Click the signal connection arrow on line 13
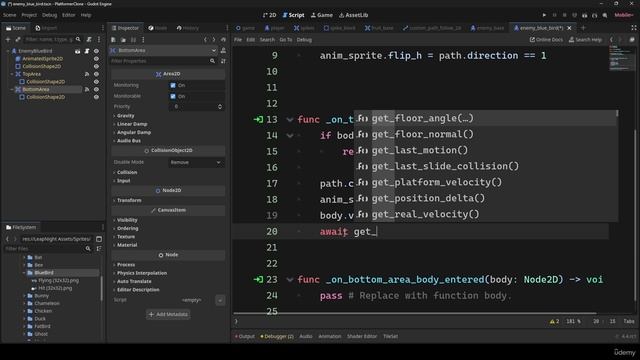The width and height of the screenshot is (640, 360). (x=258, y=120)
